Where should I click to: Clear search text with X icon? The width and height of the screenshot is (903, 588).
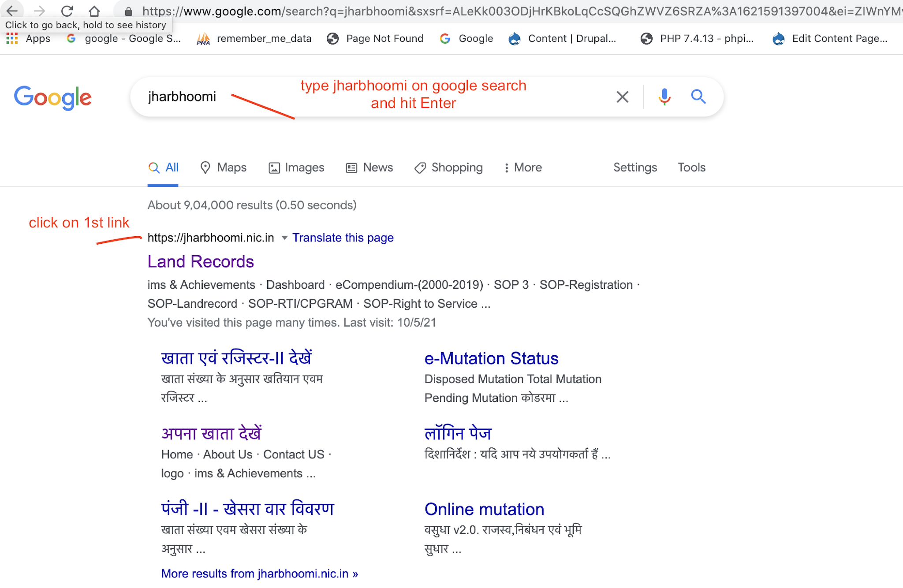pyautogui.click(x=622, y=97)
